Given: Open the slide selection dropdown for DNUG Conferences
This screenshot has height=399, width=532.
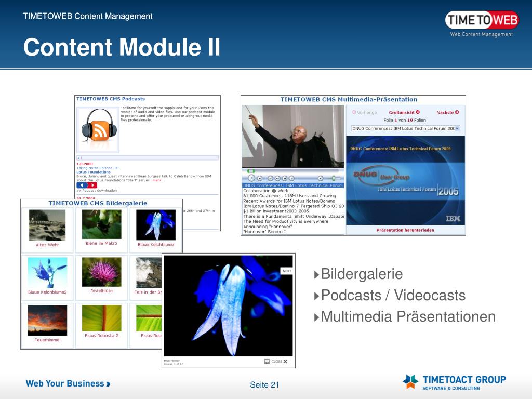Looking at the screenshot, I should coord(405,129).
